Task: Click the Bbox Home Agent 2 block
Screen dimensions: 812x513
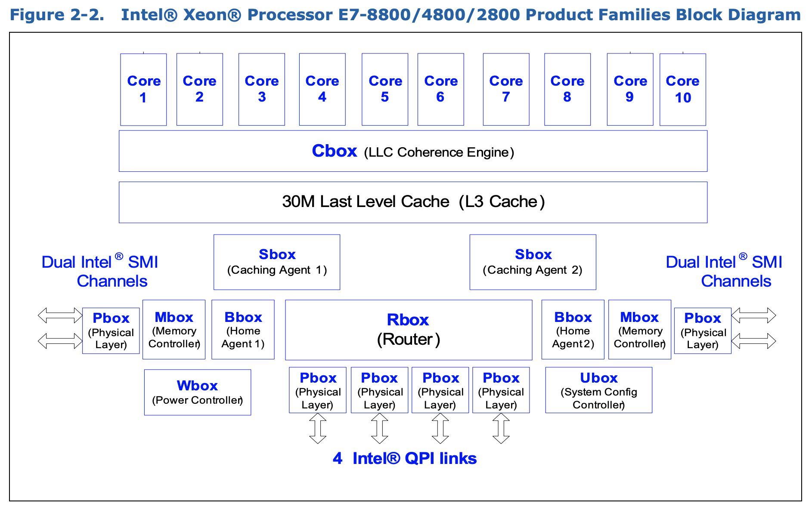Action: pyautogui.click(x=573, y=330)
